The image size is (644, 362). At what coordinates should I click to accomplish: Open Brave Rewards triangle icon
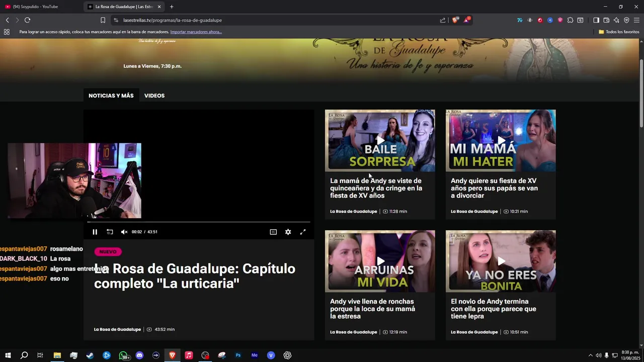(x=467, y=20)
